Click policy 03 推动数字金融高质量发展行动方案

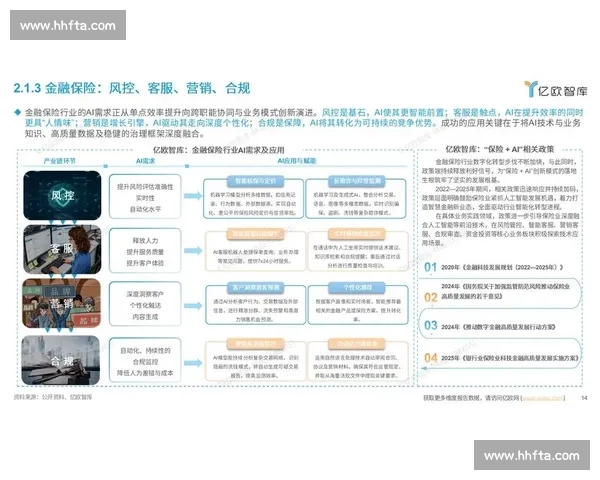click(498, 327)
